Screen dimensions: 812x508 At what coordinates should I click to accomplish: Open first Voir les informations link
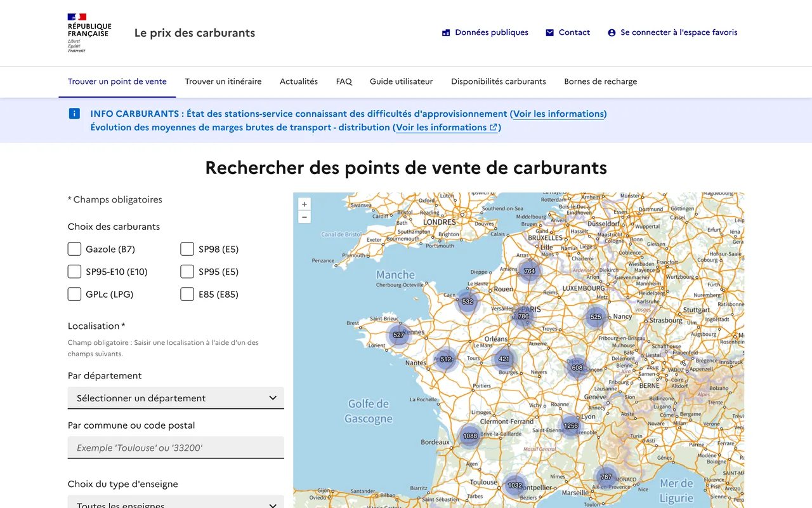(558, 114)
